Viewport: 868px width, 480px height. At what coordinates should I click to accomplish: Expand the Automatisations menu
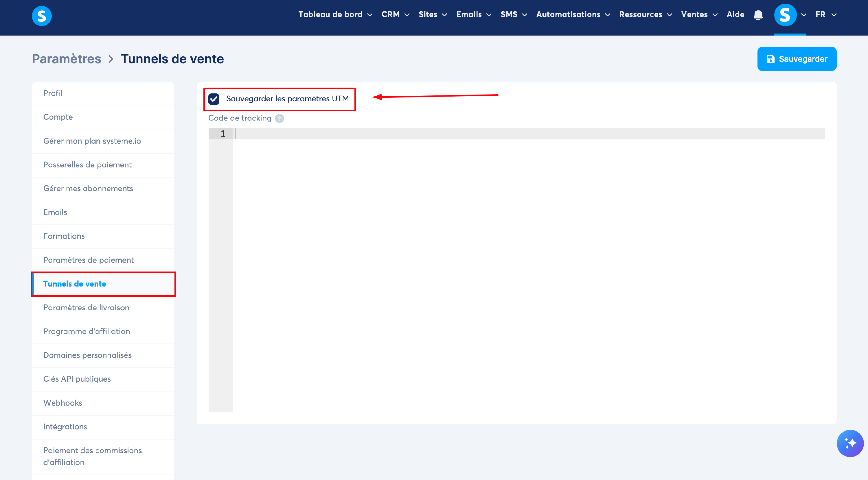(573, 14)
